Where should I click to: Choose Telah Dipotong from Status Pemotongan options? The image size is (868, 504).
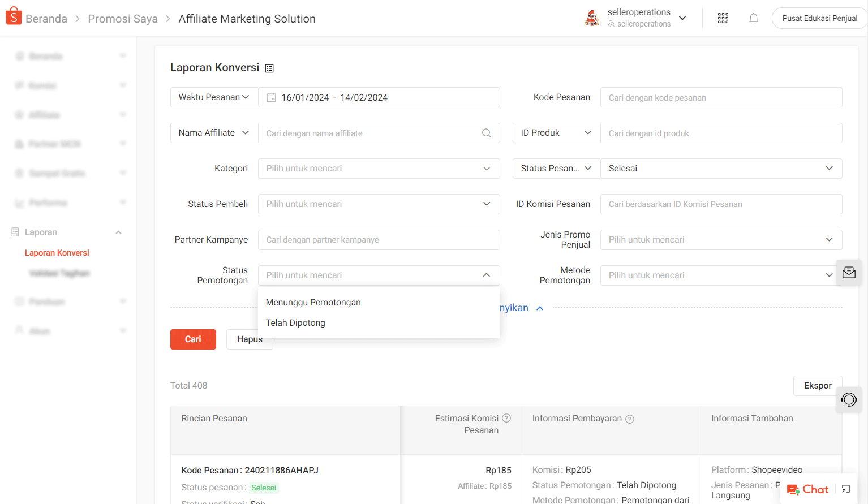[x=295, y=322]
